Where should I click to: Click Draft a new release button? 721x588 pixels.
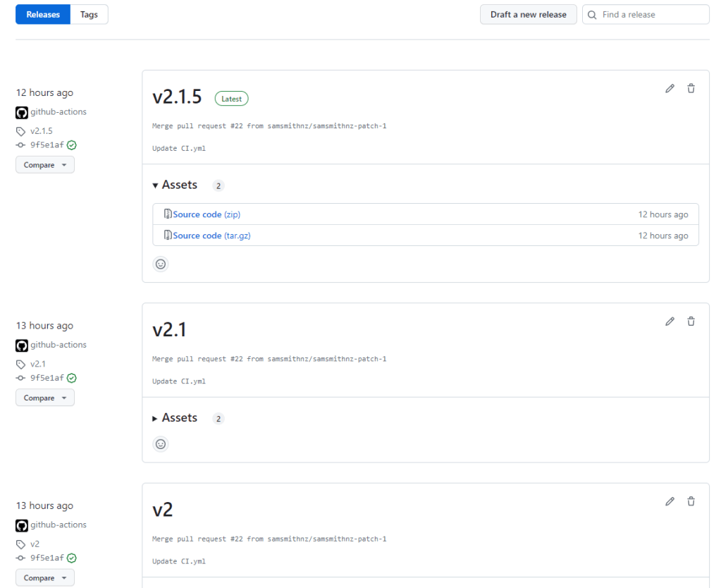click(528, 15)
